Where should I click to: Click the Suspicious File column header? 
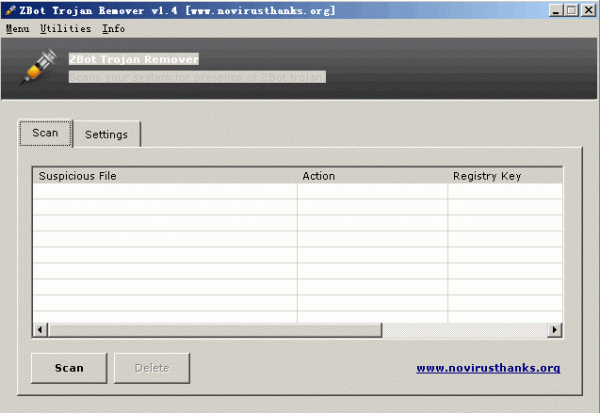(x=165, y=176)
